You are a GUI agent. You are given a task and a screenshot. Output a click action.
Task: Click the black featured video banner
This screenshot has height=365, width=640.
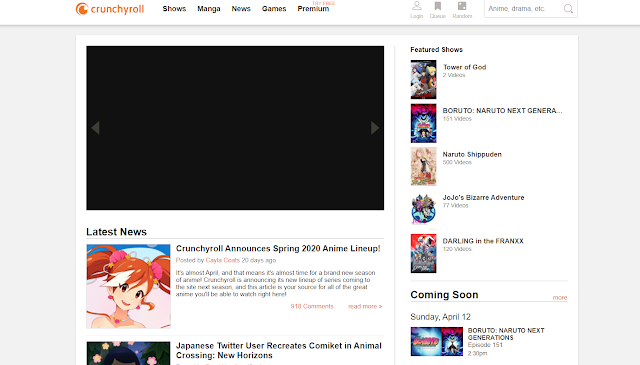(235, 128)
